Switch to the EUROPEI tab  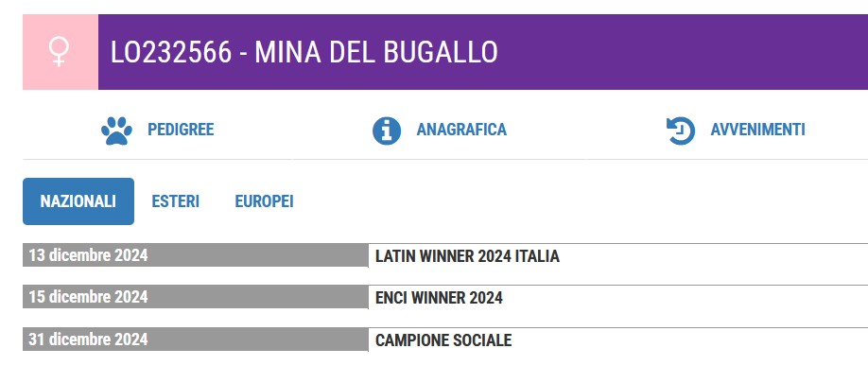tap(264, 201)
